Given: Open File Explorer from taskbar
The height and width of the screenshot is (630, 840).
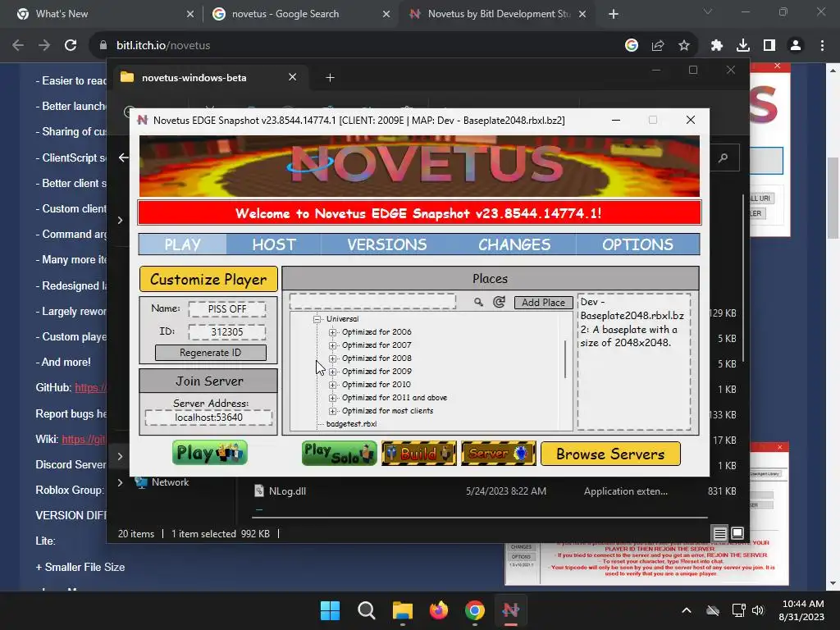Looking at the screenshot, I should [402, 610].
